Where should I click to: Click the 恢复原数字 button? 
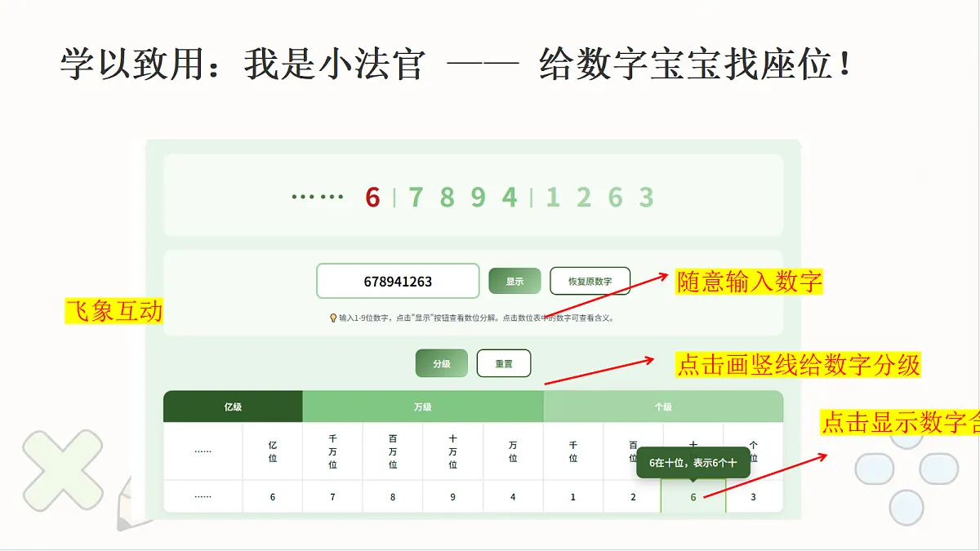click(590, 281)
